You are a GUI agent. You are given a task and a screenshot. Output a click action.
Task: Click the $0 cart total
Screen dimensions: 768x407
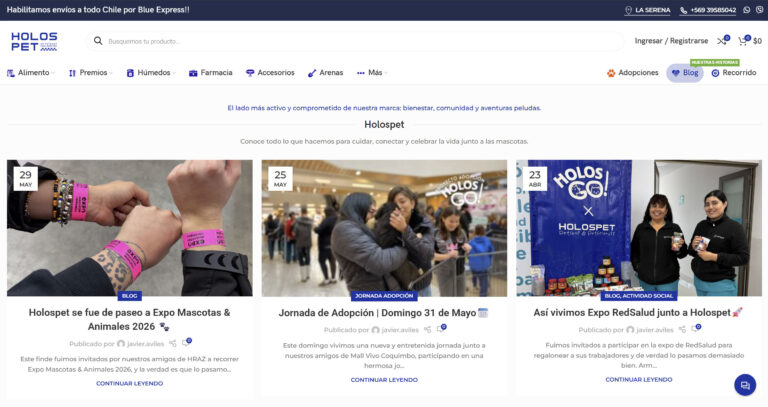coord(757,41)
